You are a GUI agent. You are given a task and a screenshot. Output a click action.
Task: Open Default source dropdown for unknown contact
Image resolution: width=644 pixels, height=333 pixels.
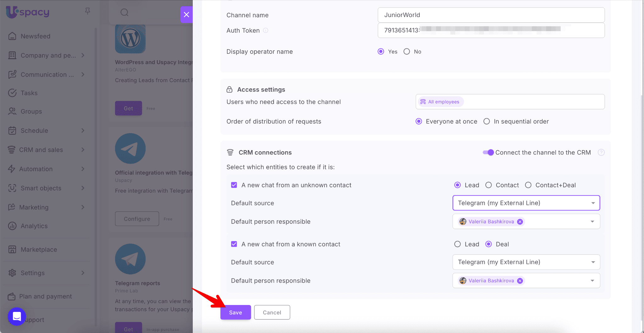pos(526,203)
